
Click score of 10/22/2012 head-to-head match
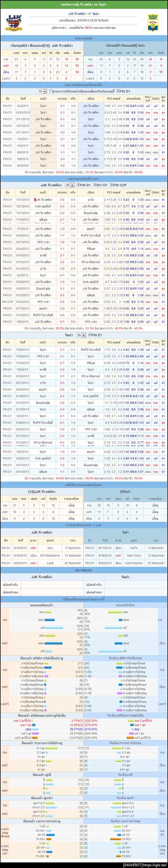tap(62, 112)
